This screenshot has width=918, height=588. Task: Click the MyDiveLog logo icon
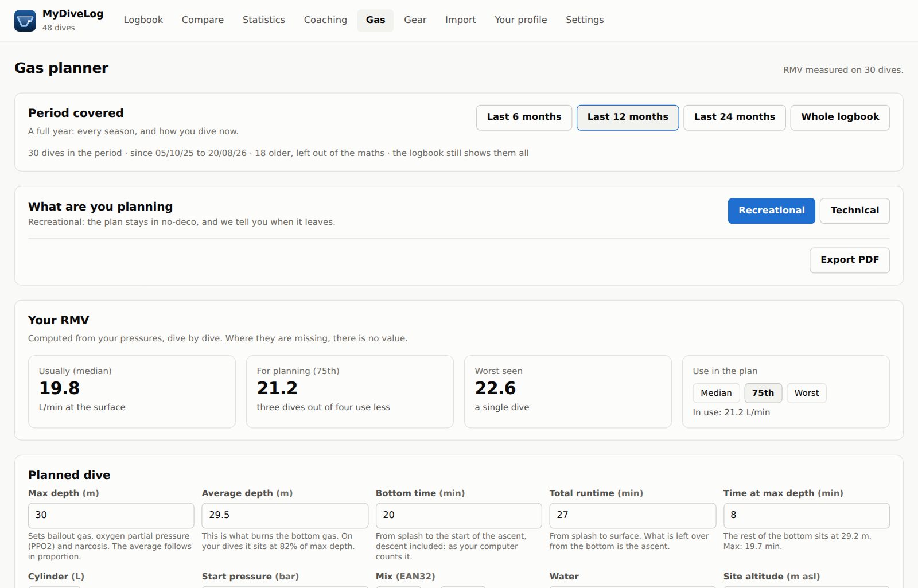click(25, 21)
